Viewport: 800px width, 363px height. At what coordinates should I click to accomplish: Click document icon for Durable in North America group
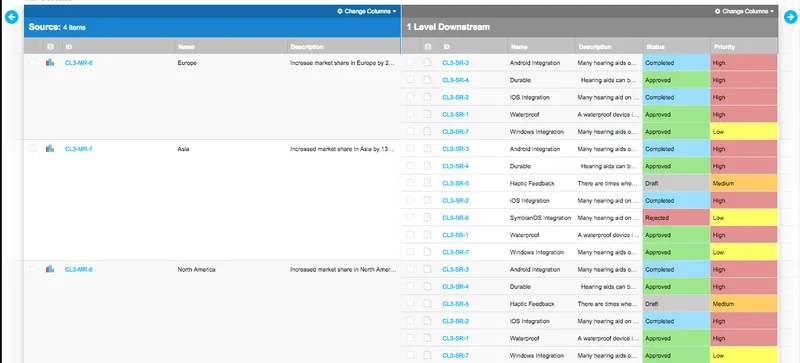[x=427, y=286]
